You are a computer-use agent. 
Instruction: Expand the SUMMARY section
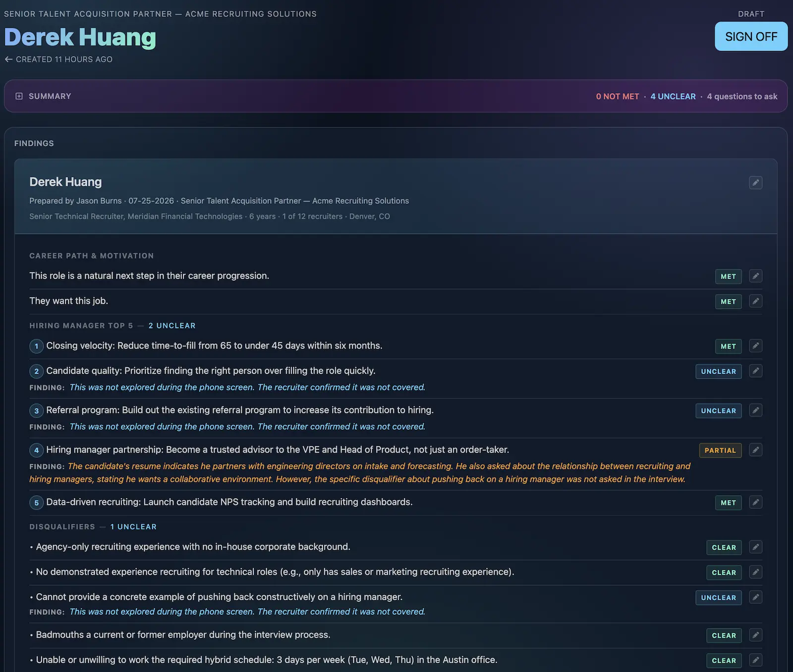(x=19, y=96)
